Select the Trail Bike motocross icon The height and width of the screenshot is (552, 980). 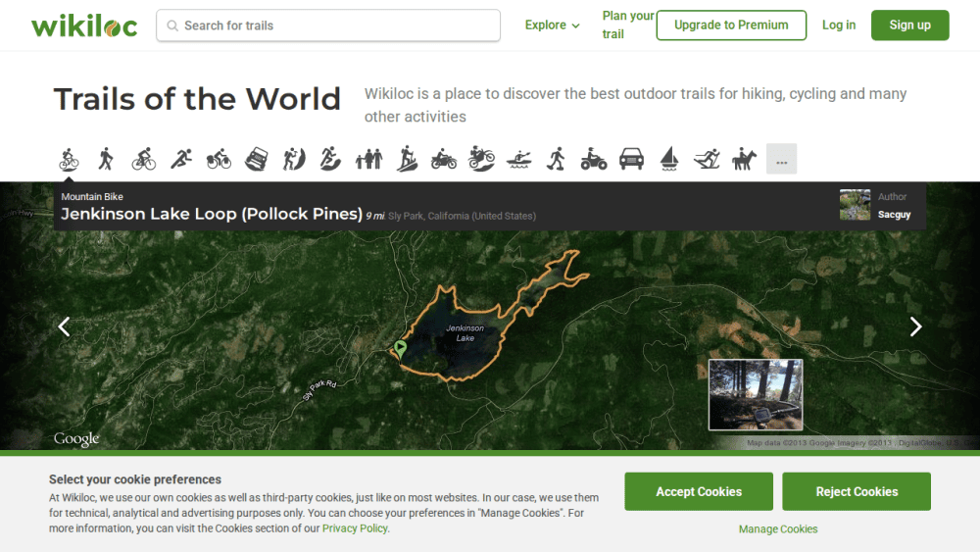pyautogui.click(x=481, y=159)
